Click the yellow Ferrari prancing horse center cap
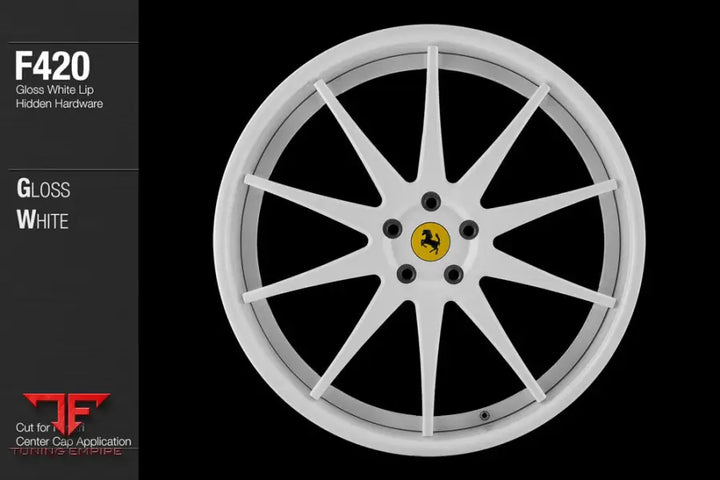This screenshot has height=480, width=720. 431,240
